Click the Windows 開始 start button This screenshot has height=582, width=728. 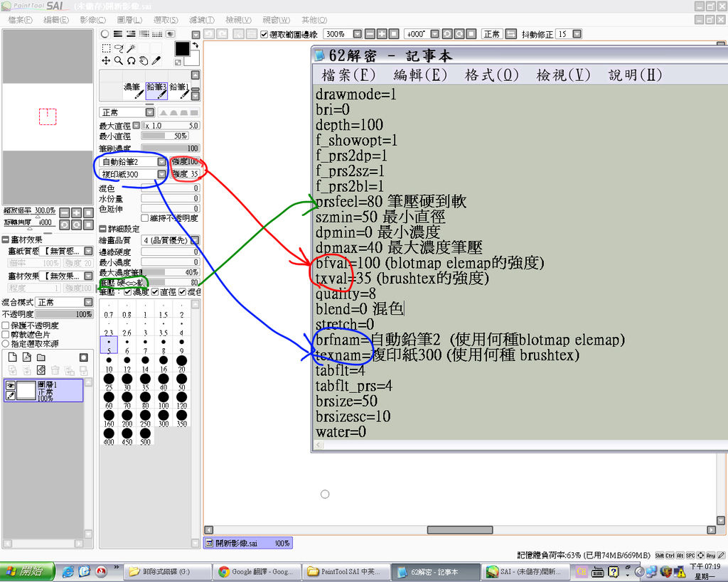[x=28, y=571]
